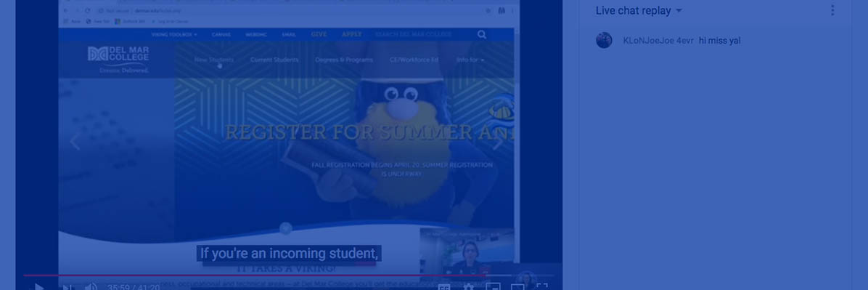
Task: Expand the Info for dropdown
Action: pyautogui.click(x=470, y=60)
